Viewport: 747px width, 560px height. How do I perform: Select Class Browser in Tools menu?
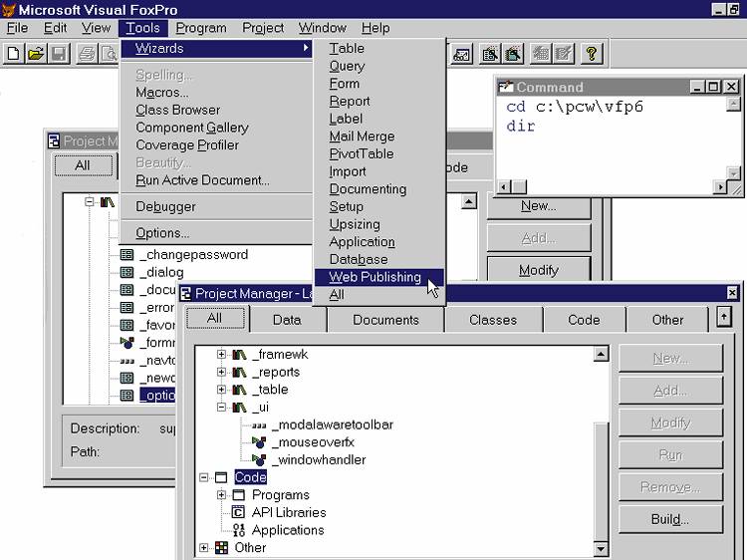click(x=216, y=110)
